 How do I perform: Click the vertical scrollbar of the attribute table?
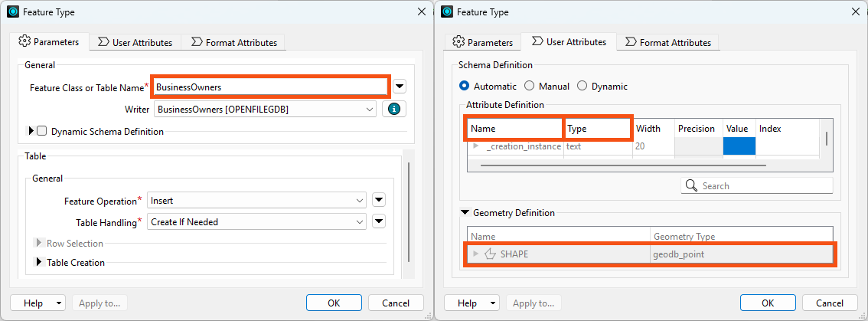[x=827, y=139]
